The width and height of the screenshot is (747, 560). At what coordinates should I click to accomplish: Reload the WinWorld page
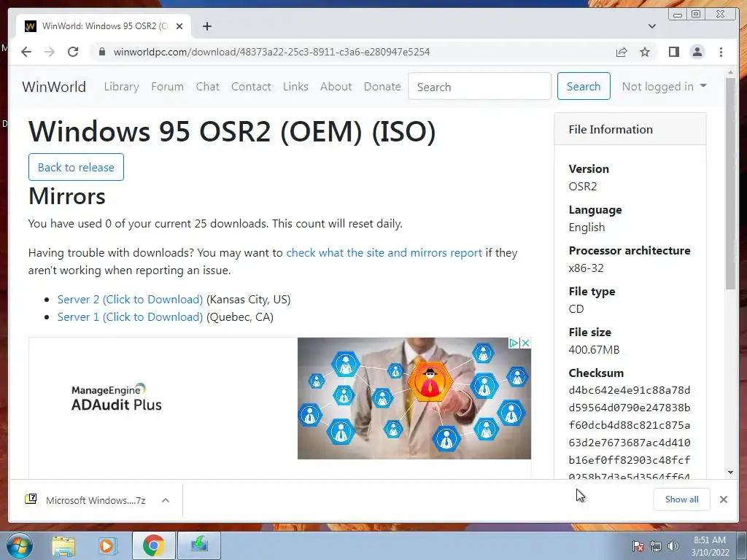pyautogui.click(x=73, y=52)
